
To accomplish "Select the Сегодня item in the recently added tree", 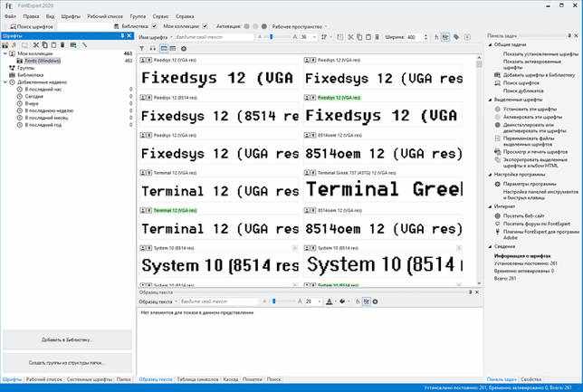I will [x=33, y=96].
